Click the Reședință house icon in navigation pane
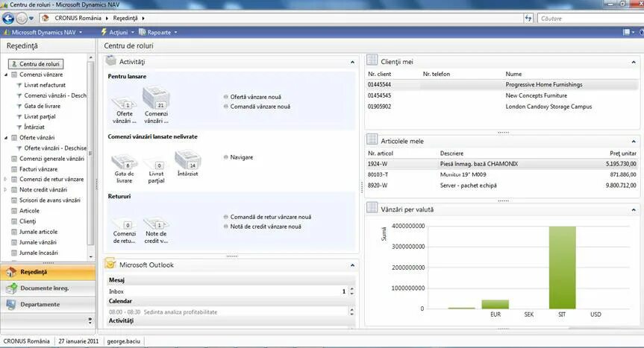 [11, 272]
